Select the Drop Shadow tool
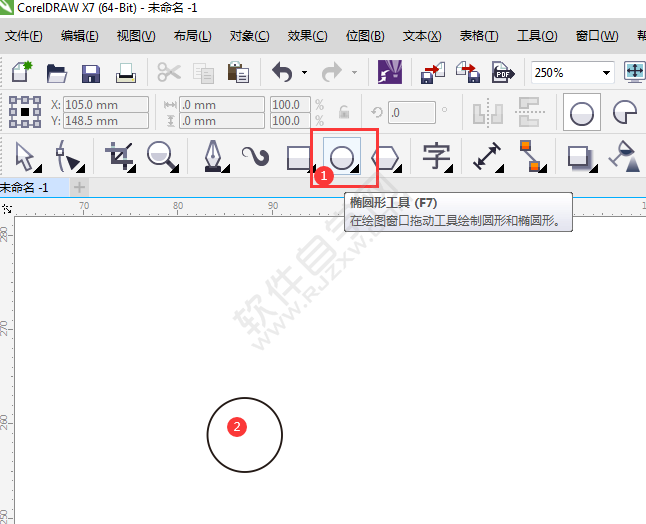 (x=582, y=159)
